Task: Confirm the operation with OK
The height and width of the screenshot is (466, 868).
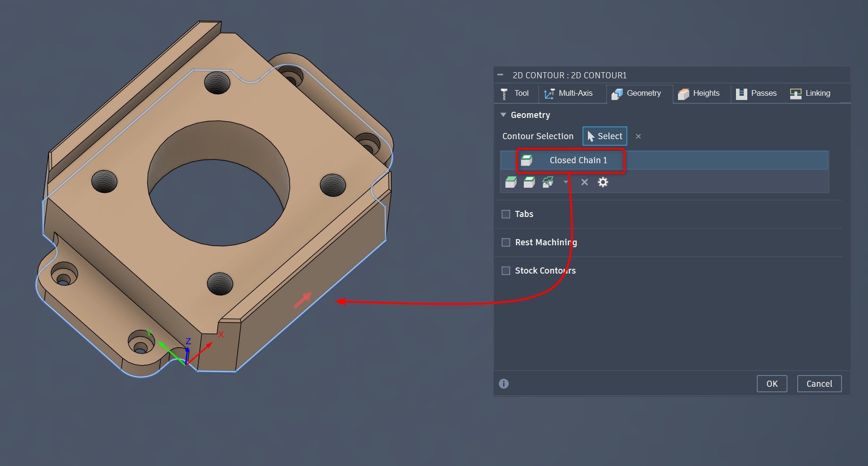Action: 772,383
